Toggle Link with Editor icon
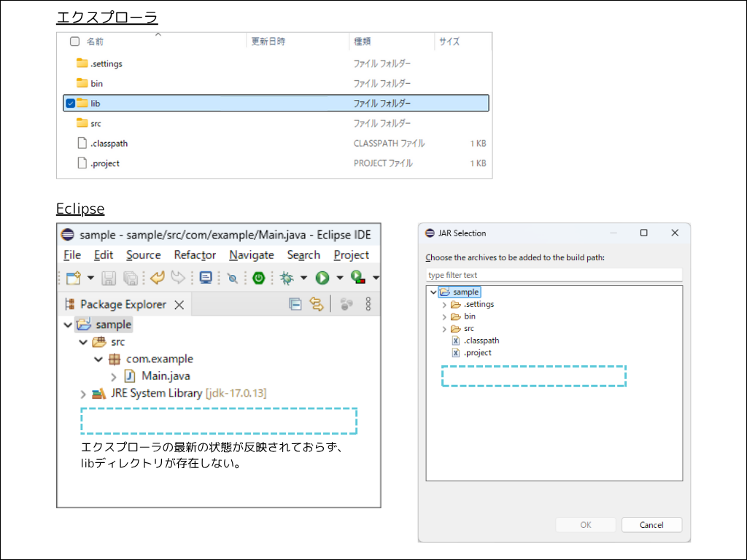The image size is (747, 560). 317,304
